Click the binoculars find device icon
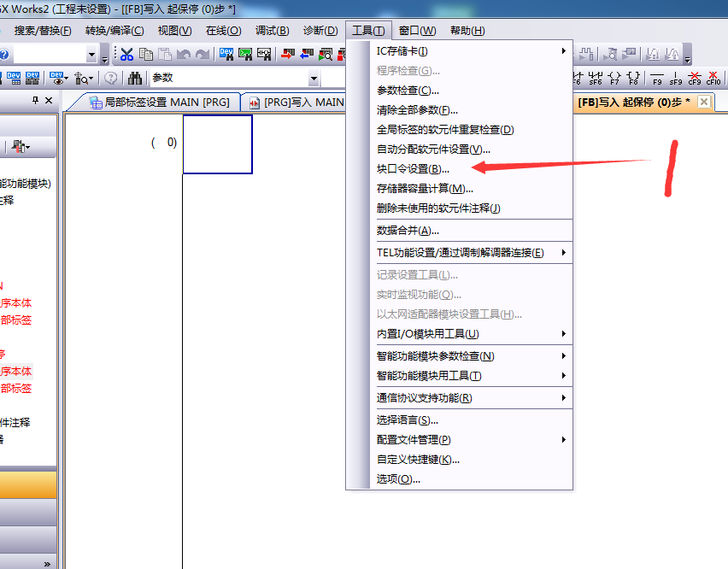The image size is (728, 569). point(135,79)
